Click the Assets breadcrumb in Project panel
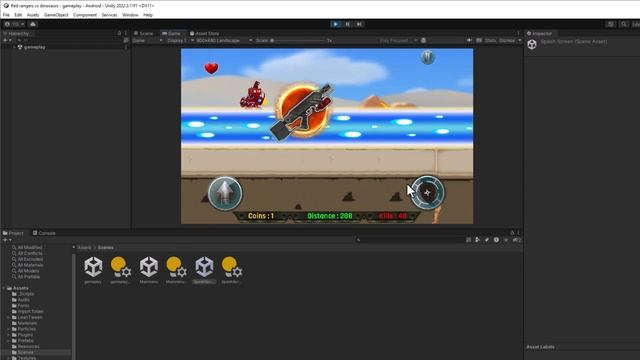640x360 pixels. [84, 247]
